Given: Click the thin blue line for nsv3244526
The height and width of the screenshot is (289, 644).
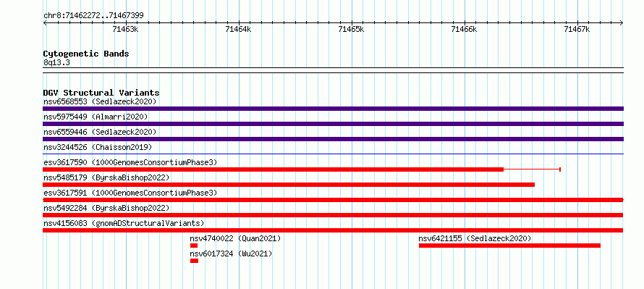Looking at the screenshot, I should (333, 154).
